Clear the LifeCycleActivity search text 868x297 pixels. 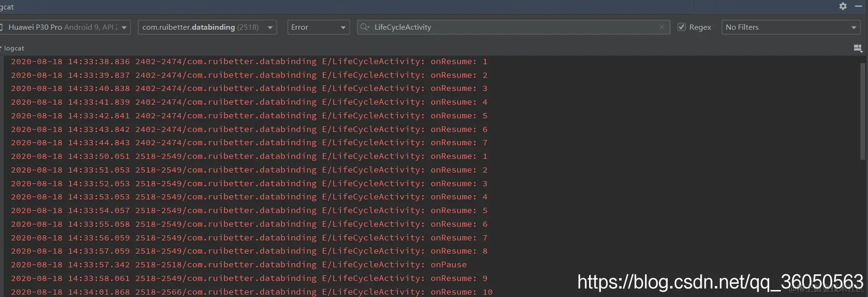point(662,27)
